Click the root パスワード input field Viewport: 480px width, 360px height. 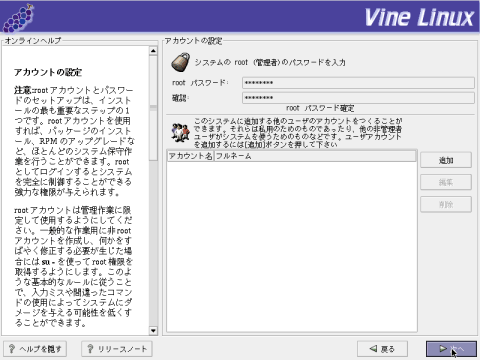coord(358,83)
